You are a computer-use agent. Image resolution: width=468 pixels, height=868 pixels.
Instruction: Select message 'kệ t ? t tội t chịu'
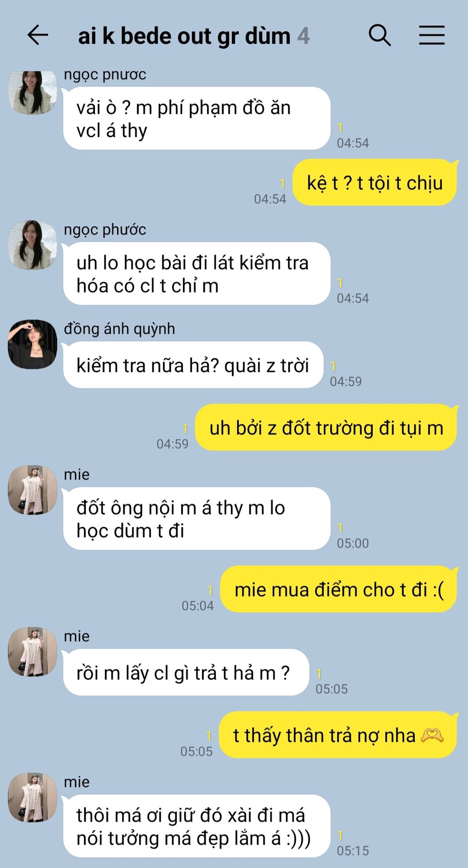point(375,183)
